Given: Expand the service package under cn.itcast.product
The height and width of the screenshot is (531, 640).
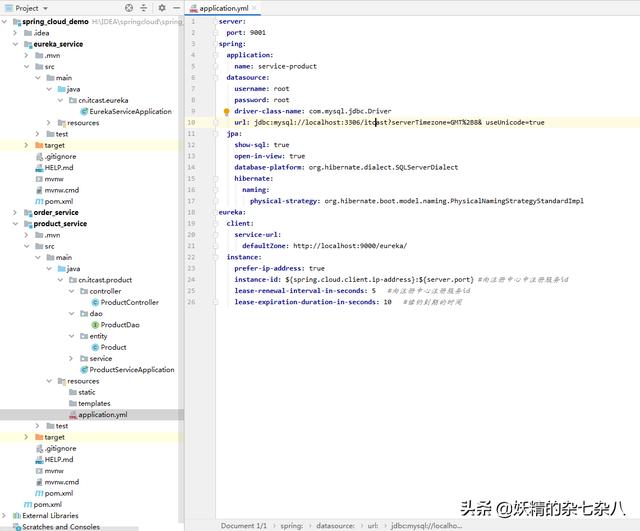Looking at the screenshot, I should click(x=71, y=358).
